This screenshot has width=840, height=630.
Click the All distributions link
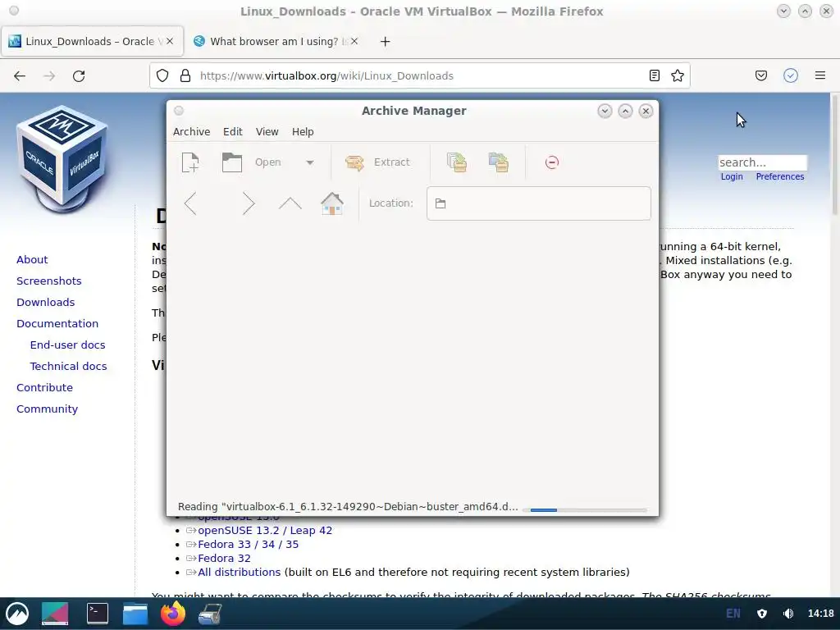coord(239,572)
